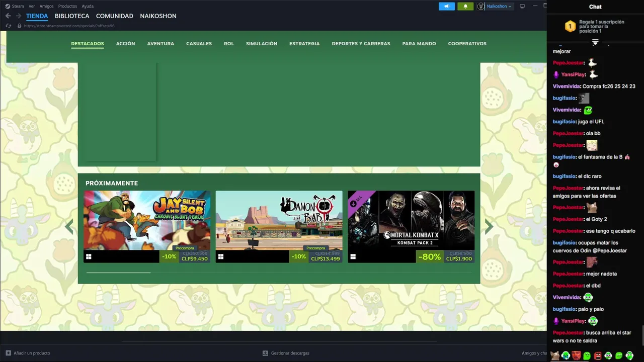Image resolution: width=644 pixels, height=362 pixels.
Task: Click the Precompra label on Damon and Baby
Action: pyautogui.click(x=315, y=248)
